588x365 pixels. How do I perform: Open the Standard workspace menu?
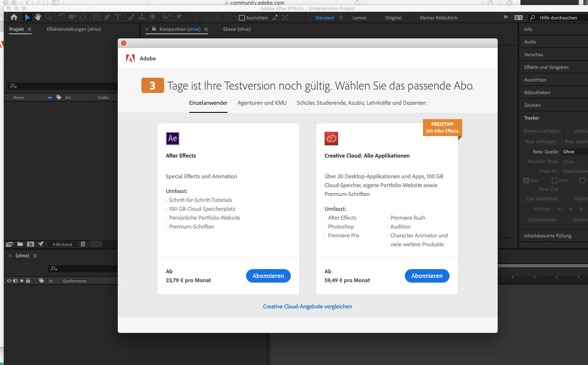pyautogui.click(x=341, y=18)
